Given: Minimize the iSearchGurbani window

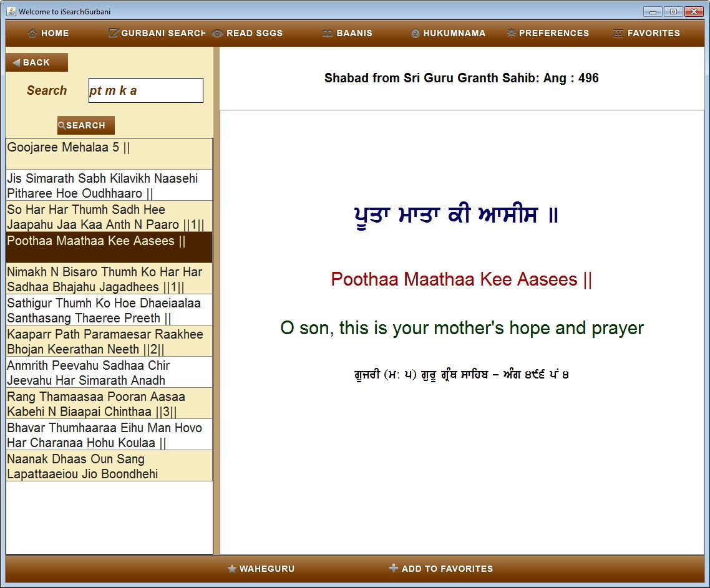Looking at the screenshot, I should pyautogui.click(x=653, y=12).
